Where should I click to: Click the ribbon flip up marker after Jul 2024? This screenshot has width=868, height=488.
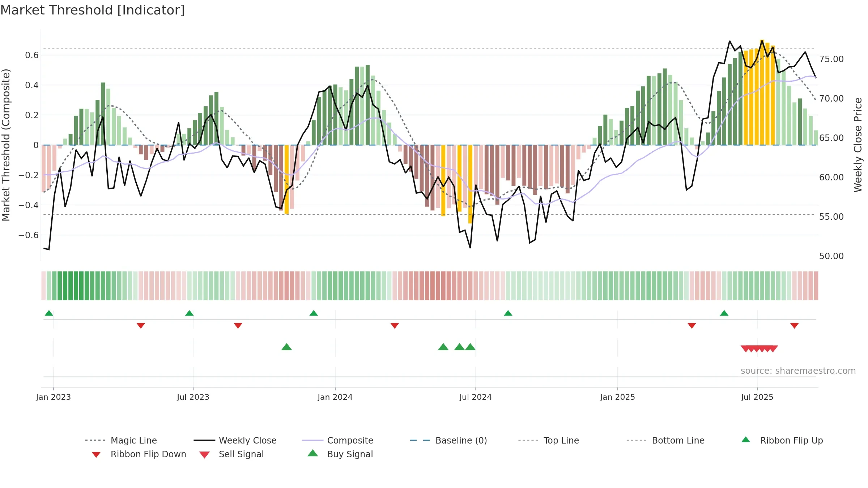pyautogui.click(x=508, y=313)
